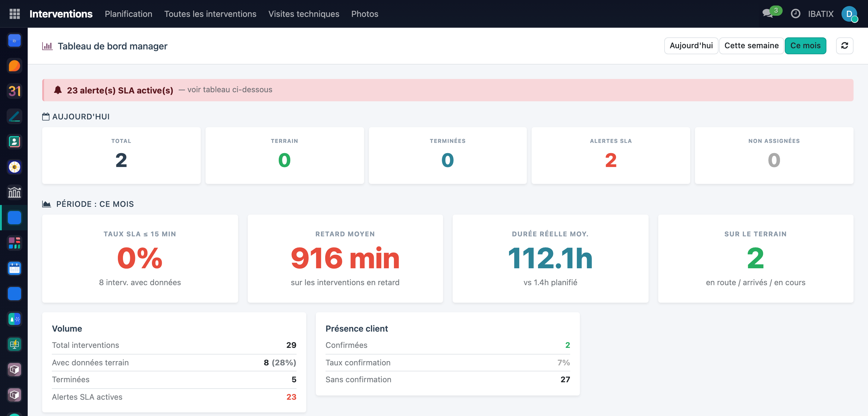Open the calendar 31 sidebar app
The height and width of the screenshot is (416, 868).
[x=14, y=91]
